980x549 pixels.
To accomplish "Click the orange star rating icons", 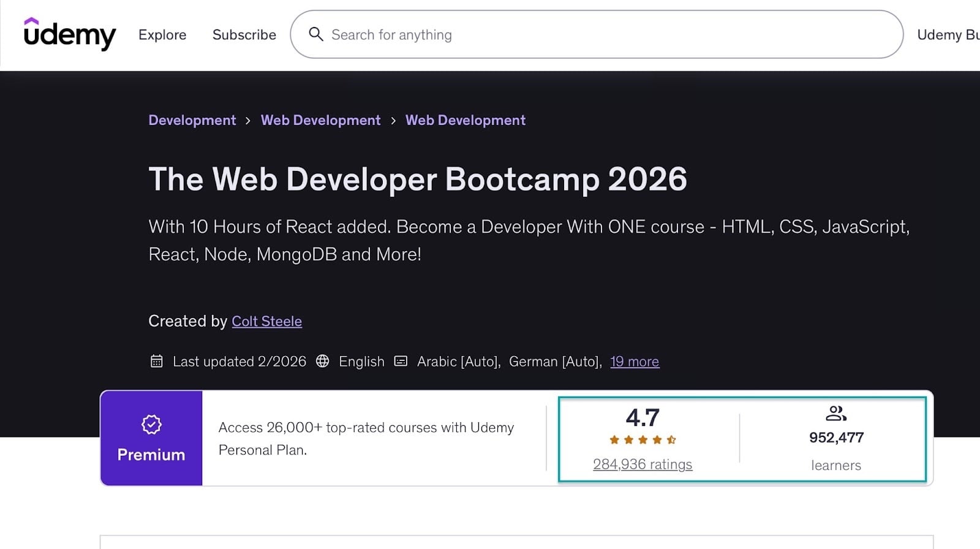I will tap(643, 440).
